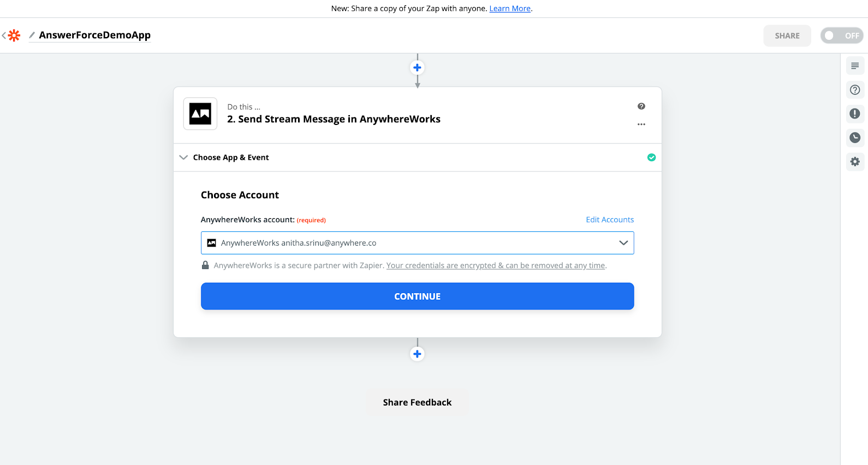868x465 pixels.
Task: Click the padlock security icon
Action: click(x=205, y=265)
